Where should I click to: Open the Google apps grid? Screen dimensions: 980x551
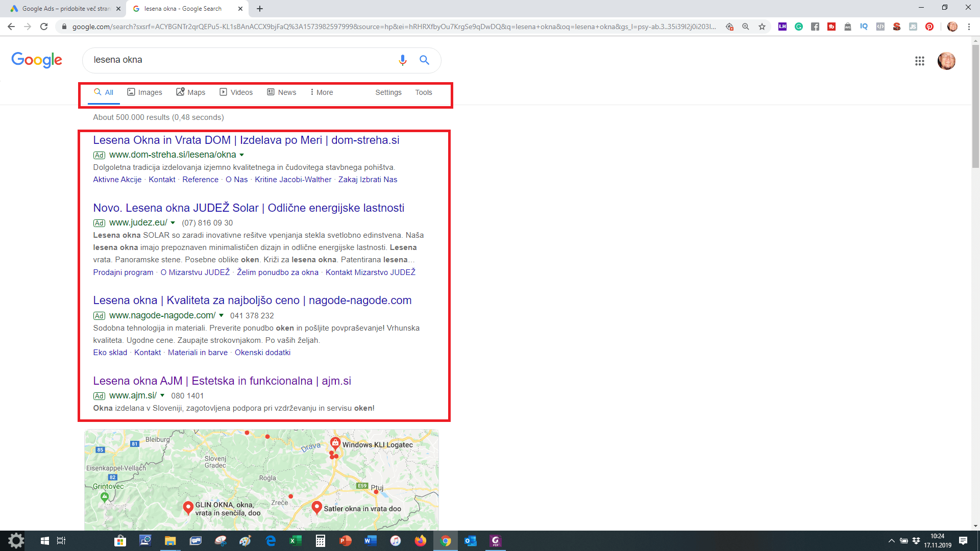click(919, 61)
